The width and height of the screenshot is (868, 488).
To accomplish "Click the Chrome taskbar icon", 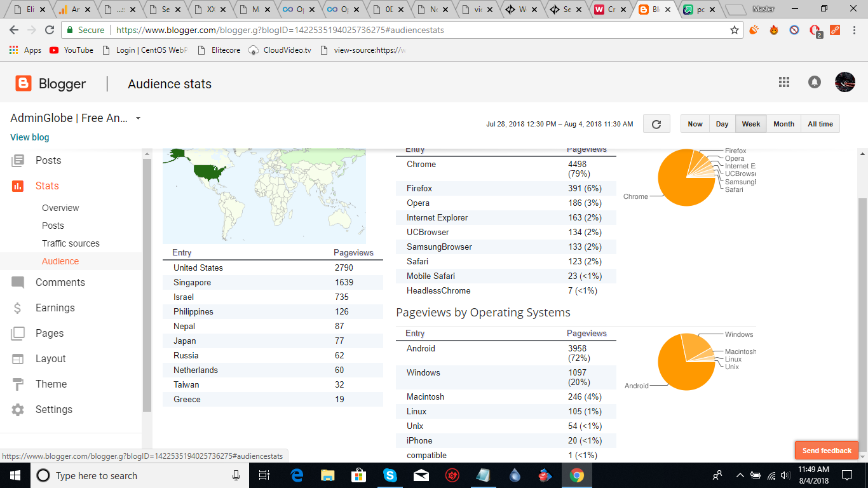I will tap(577, 475).
